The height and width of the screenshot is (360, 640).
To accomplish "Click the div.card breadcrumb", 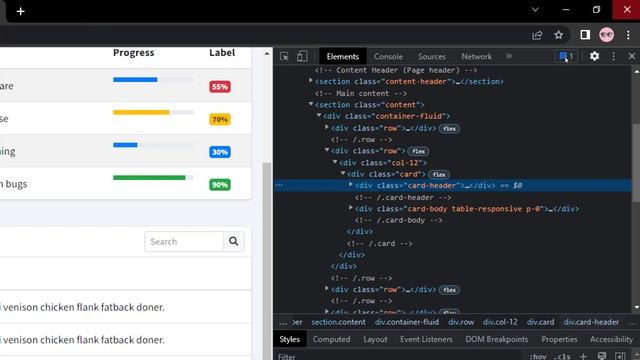I will click(540, 322).
